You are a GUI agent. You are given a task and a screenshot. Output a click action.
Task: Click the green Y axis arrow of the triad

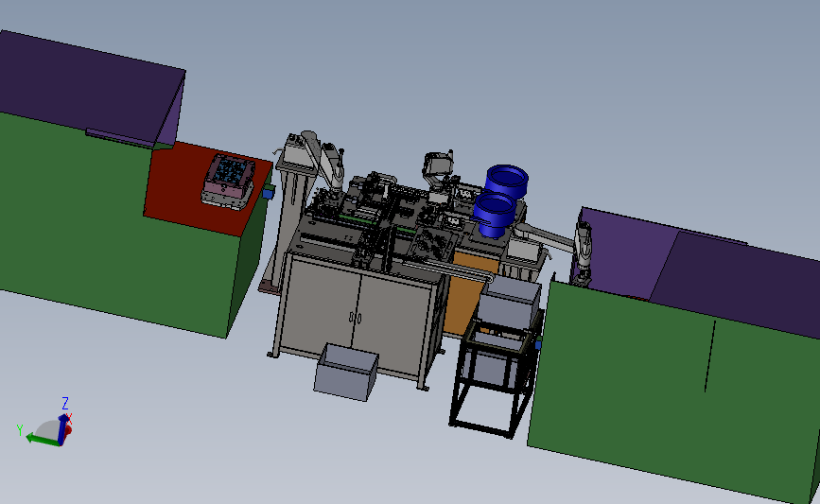point(42,441)
